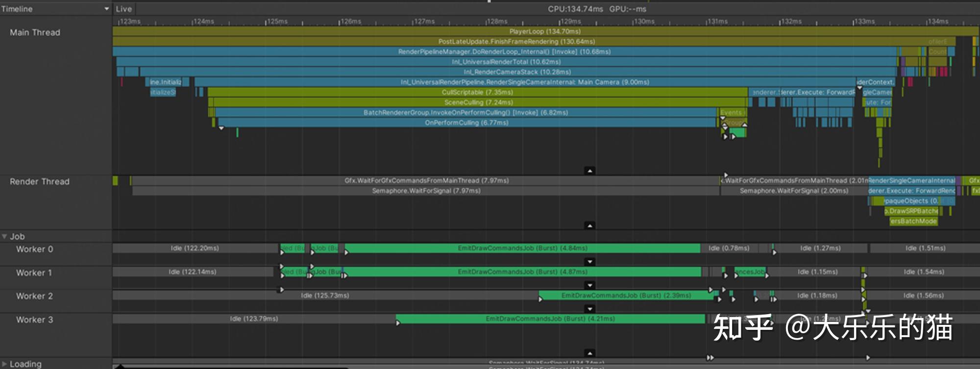980x369 pixels.
Task: Select Worker 0 Idle (122.20ms) segment
Action: (196, 248)
